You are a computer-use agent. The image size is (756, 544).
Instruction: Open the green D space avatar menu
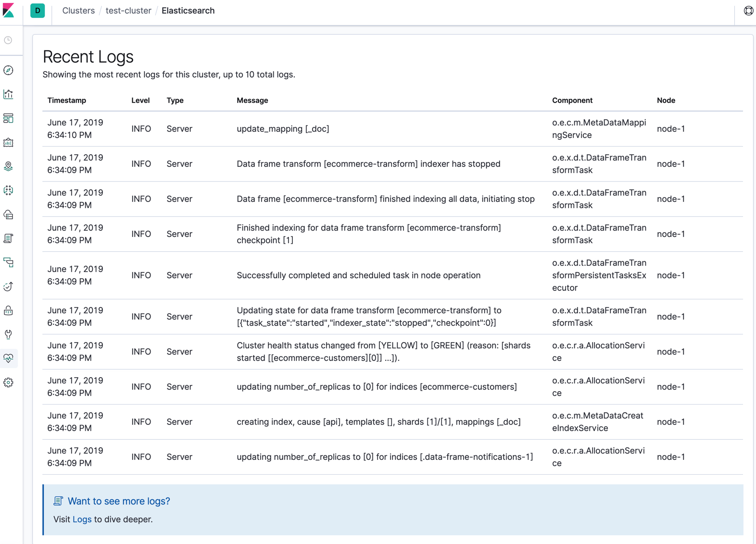[38, 11]
